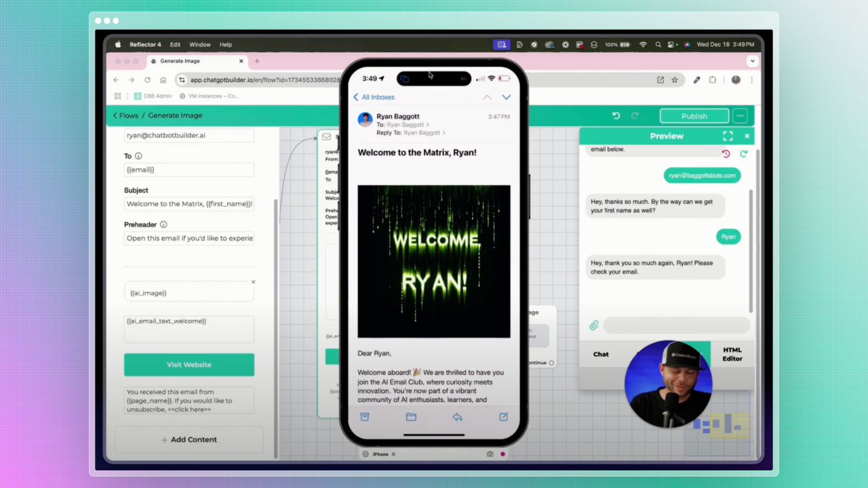Click the reply arrow in iPhone Mail
The height and width of the screenshot is (488, 868).
click(x=457, y=417)
